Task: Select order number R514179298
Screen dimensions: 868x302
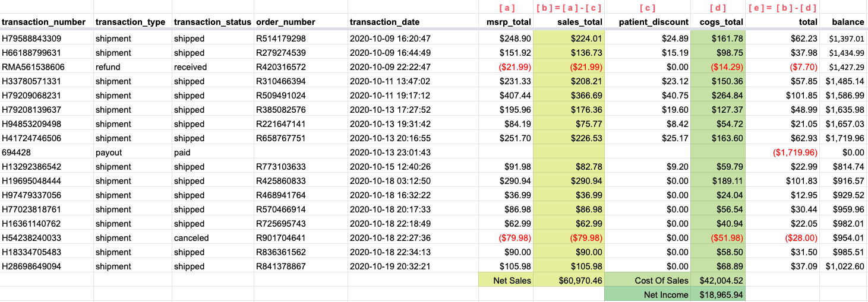Action: (301, 39)
